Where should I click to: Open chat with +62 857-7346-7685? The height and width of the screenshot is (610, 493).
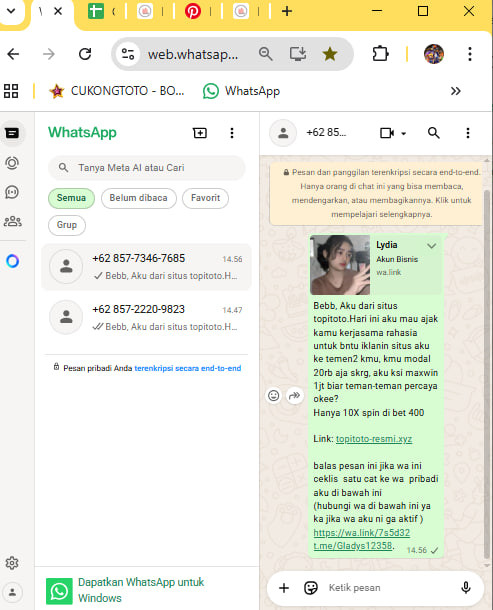(x=147, y=267)
